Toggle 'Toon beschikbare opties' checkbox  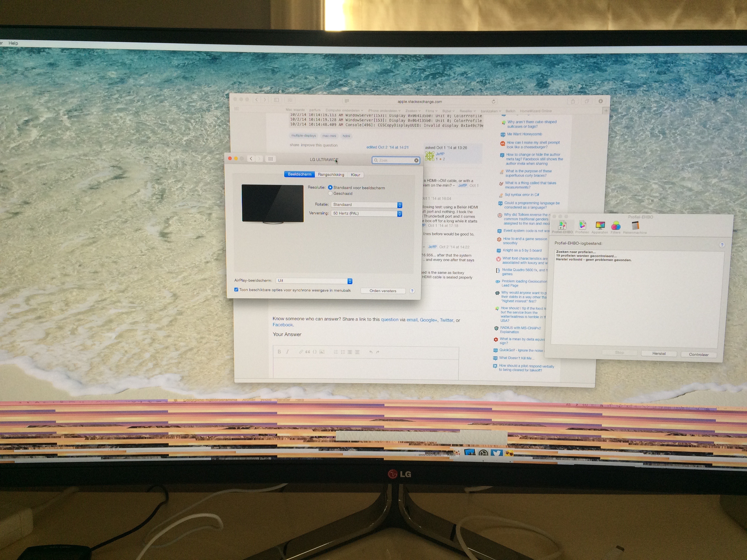[236, 290]
